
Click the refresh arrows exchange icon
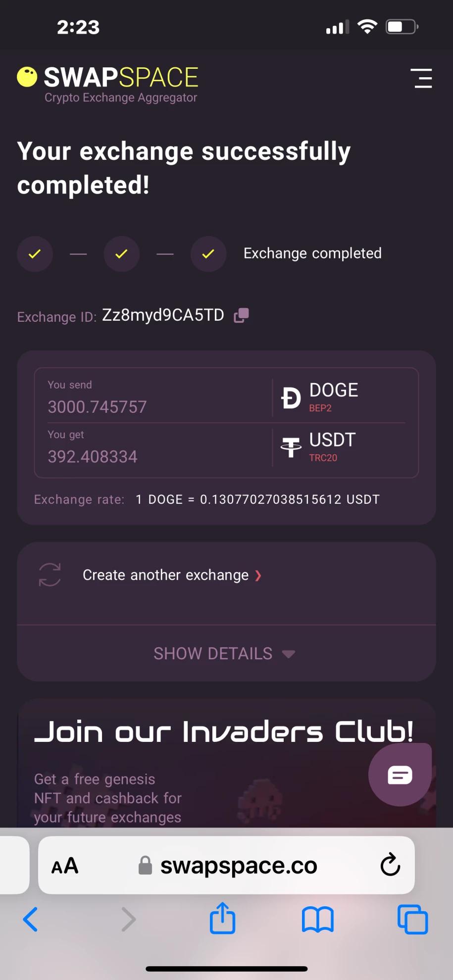[x=50, y=575]
